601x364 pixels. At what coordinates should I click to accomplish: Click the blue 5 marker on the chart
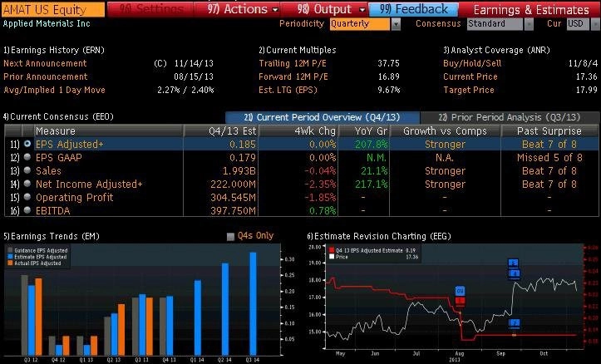(x=514, y=263)
